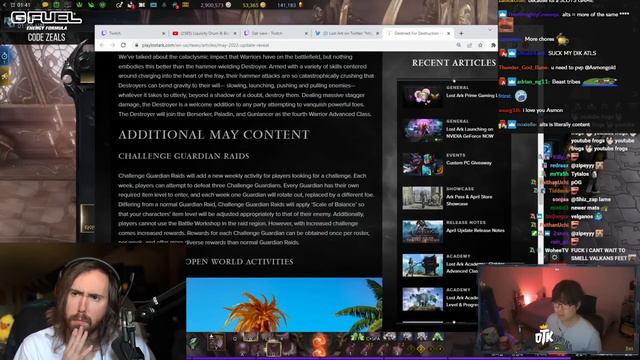Screen dimensions: 640x360
Task: Click the Custom PC Giveaway thumbnail
Action: point(422,164)
